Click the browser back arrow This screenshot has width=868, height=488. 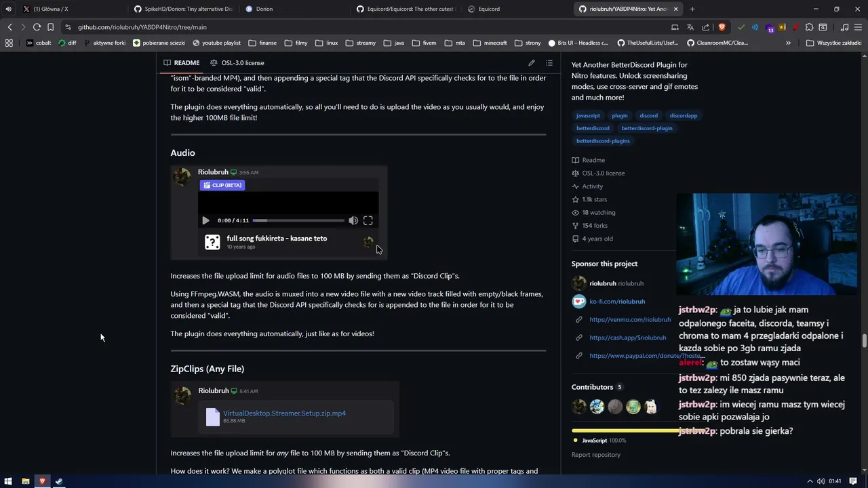point(9,27)
